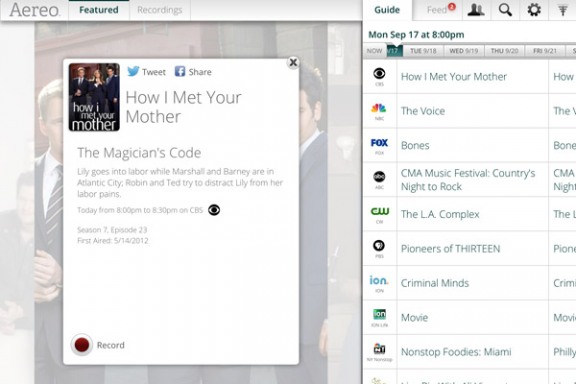The width and height of the screenshot is (576, 384).
Task: Click the Tweet link
Action: tap(154, 72)
